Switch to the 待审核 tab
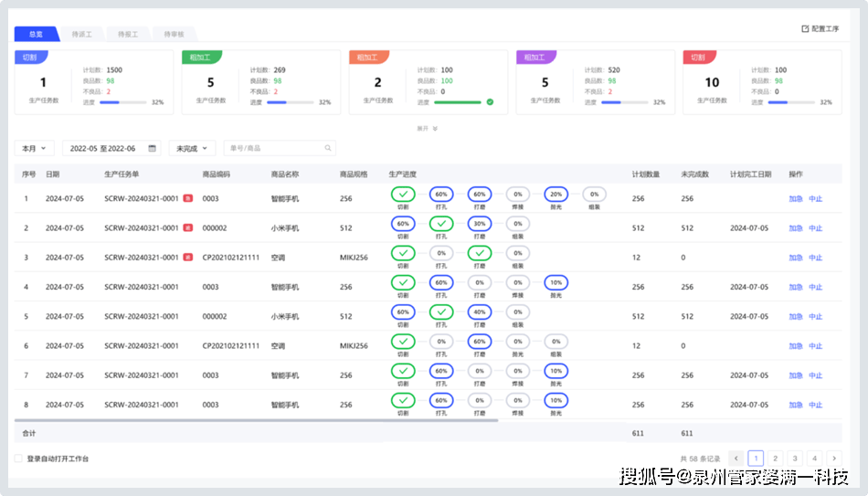This screenshot has width=868, height=496. coord(174,35)
